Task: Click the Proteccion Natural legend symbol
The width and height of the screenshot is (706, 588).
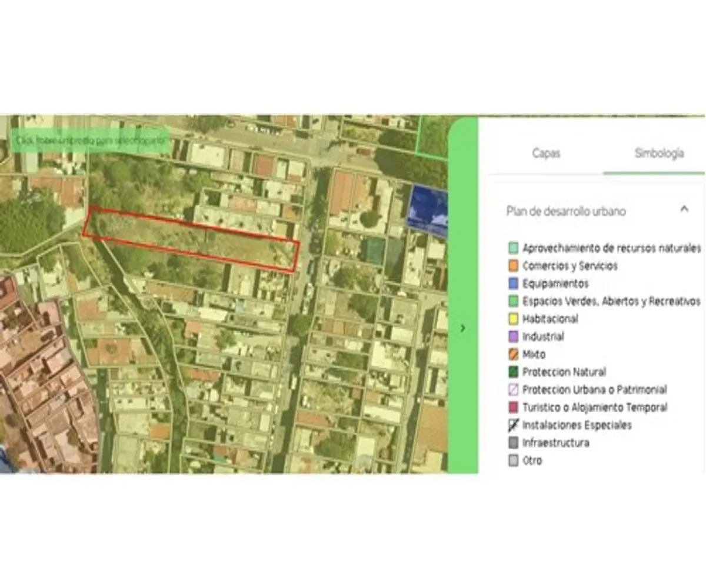Action: click(513, 372)
